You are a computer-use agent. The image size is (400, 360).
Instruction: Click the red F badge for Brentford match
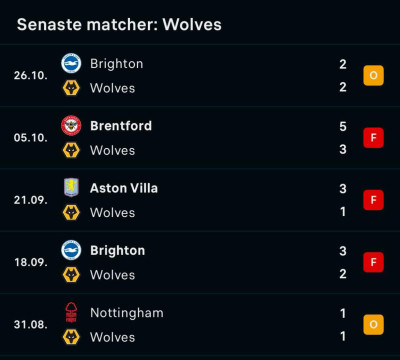[373, 138]
